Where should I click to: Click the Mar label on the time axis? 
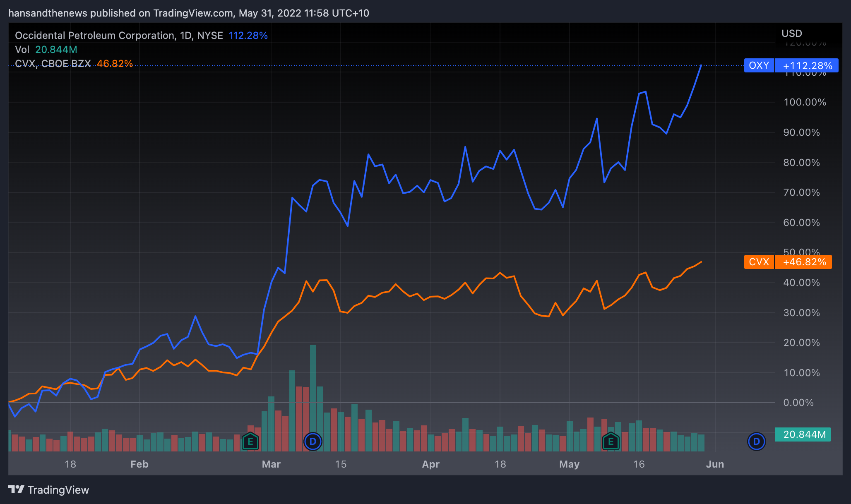click(x=271, y=464)
